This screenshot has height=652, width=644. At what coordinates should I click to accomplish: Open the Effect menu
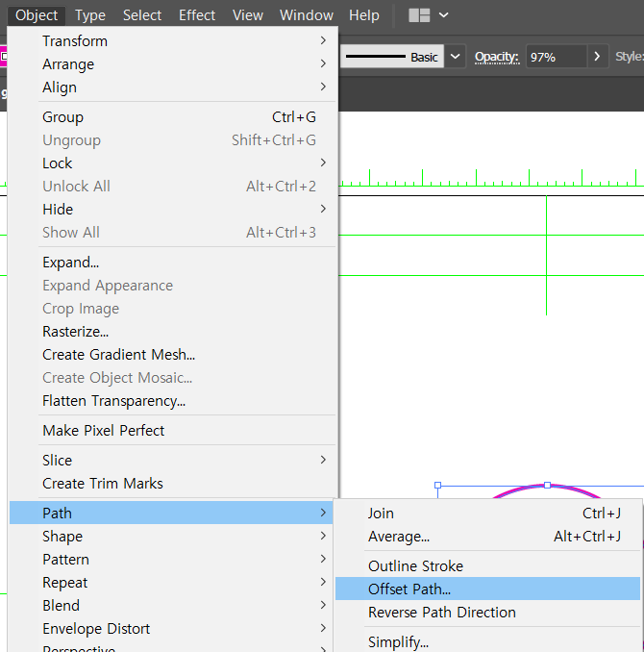(x=197, y=15)
